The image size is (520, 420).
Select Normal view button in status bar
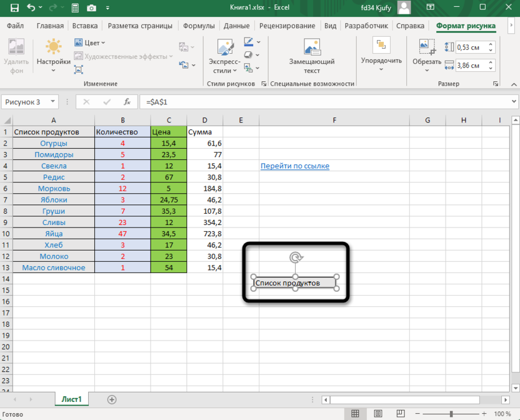click(355, 414)
